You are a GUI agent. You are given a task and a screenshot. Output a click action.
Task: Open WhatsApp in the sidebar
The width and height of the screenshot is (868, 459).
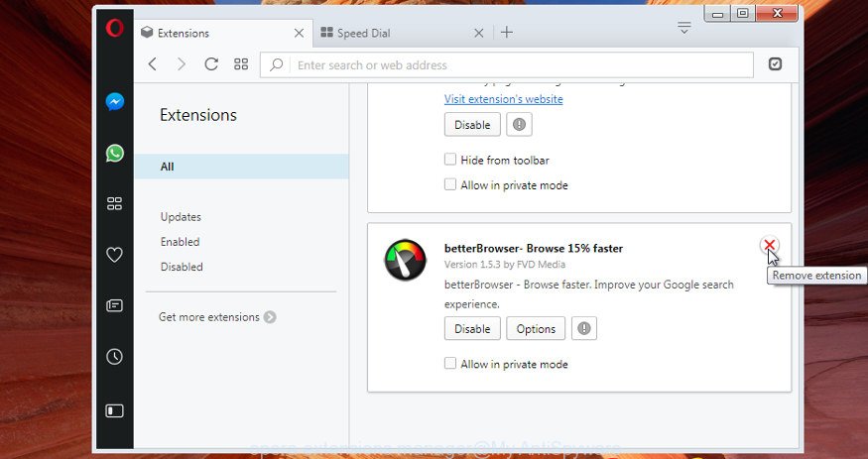(x=115, y=154)
